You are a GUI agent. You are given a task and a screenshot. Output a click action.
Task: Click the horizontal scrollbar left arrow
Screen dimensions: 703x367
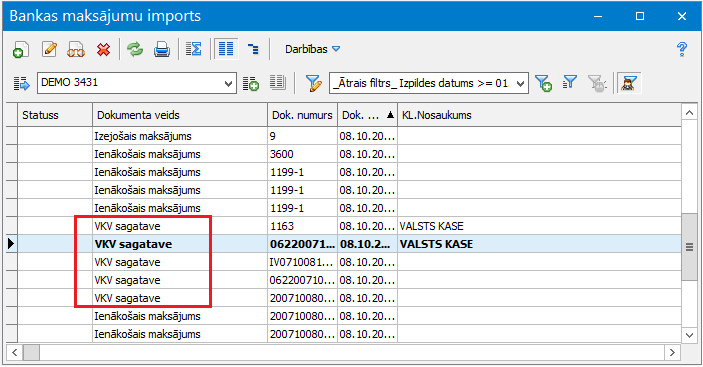pyautogui.click(x=14, y=352)
